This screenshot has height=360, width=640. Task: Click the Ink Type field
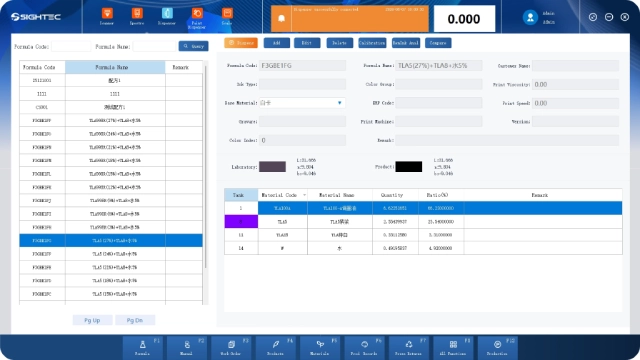(302, 84)
